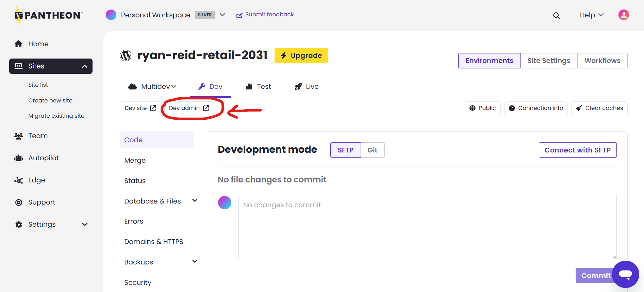
Task: Click the Autopilot robot icon
Action: 19,158
